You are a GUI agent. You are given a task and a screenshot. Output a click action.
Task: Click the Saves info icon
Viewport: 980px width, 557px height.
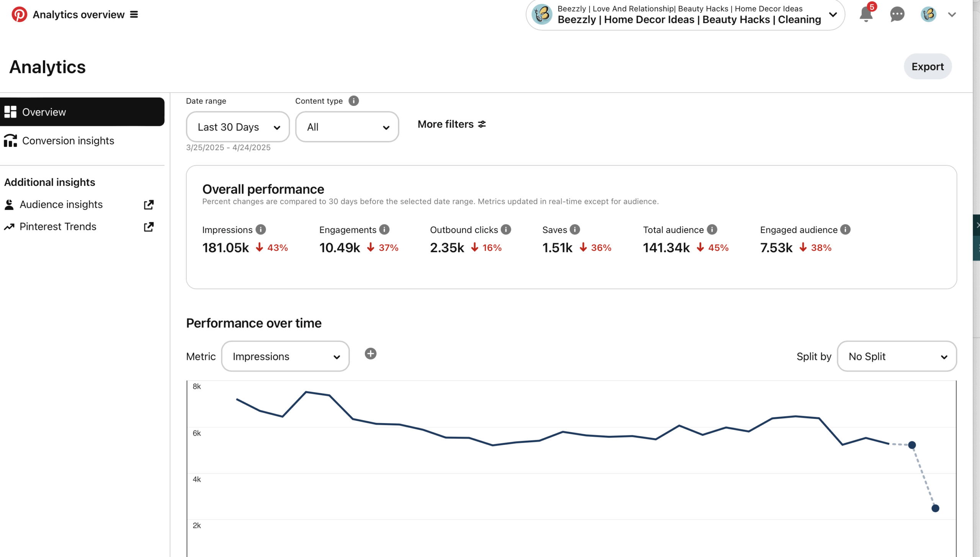tap(575, 230)
